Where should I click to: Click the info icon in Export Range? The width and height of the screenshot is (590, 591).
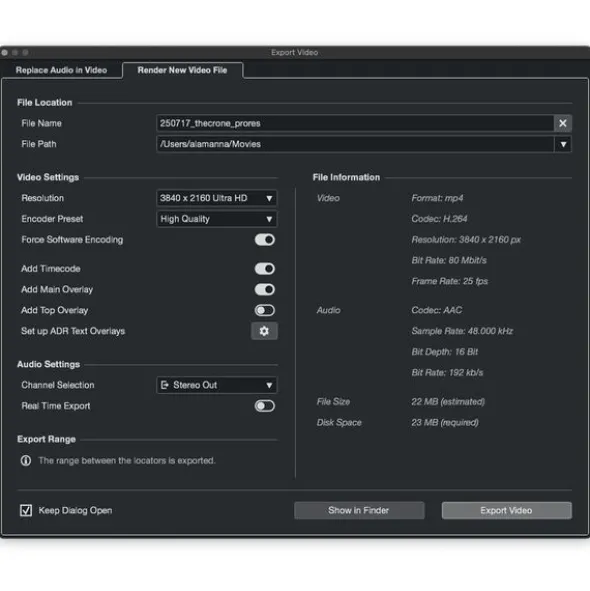26,461
